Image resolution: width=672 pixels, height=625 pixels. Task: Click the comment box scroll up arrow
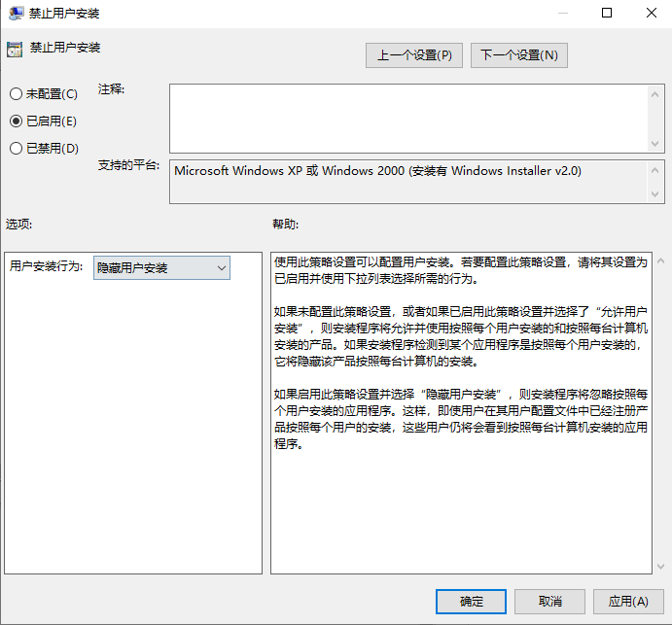pos(655,93)
